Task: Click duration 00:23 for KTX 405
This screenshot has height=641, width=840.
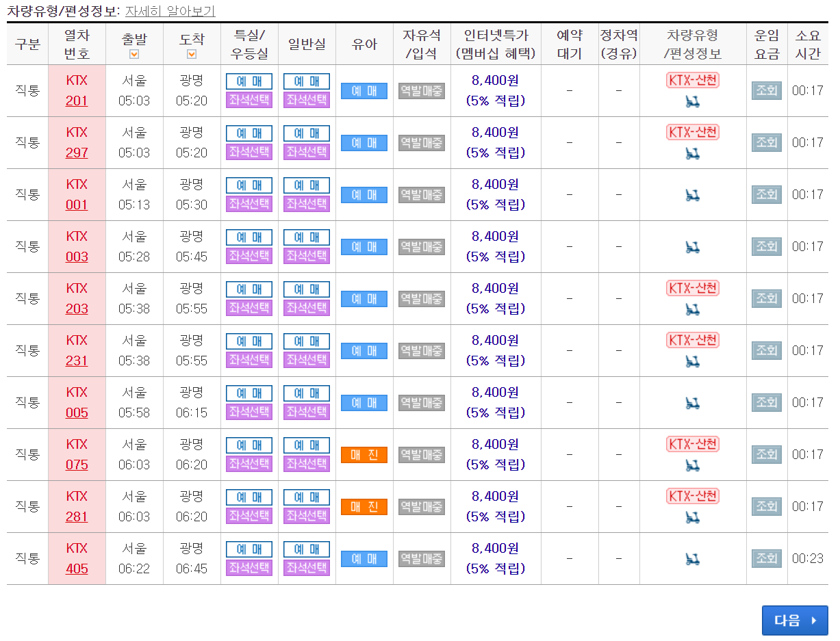Action: click(808, 558)
